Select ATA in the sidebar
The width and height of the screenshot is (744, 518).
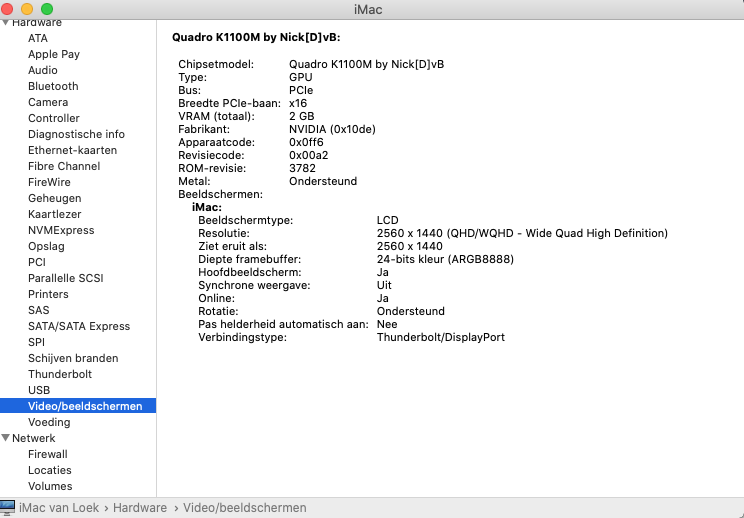[x=37, y=38]
